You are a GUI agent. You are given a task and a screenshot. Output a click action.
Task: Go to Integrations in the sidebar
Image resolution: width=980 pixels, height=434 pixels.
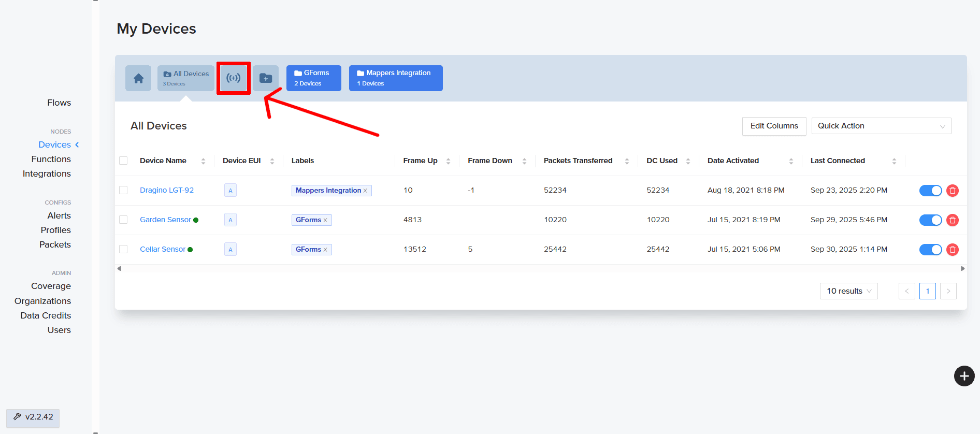[47, 173]
